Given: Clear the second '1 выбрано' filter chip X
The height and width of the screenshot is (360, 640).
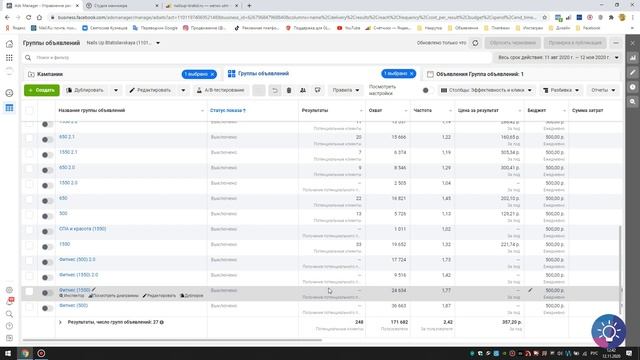Looking at the screenshot, I should click(412, 73).
